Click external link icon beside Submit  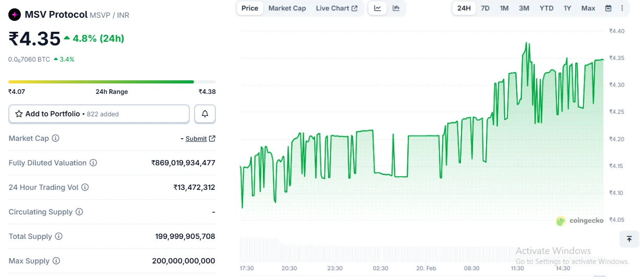point(212,138)
